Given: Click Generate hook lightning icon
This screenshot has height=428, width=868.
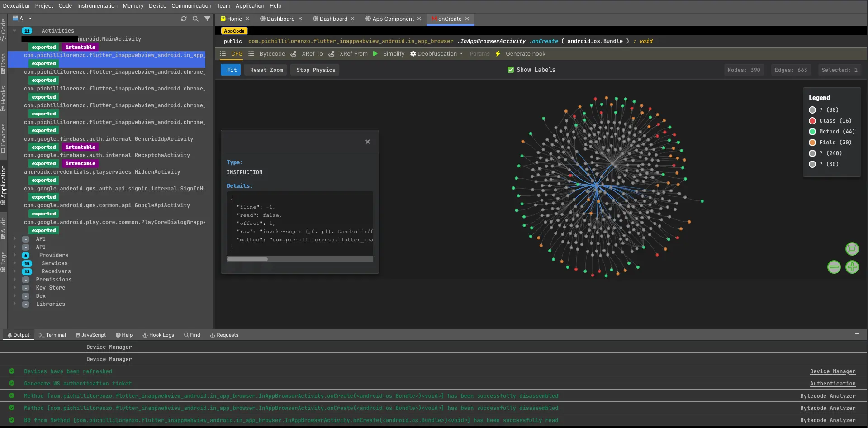Looking at the screenshot, I should pyautogui.click(x=498, y=53).
